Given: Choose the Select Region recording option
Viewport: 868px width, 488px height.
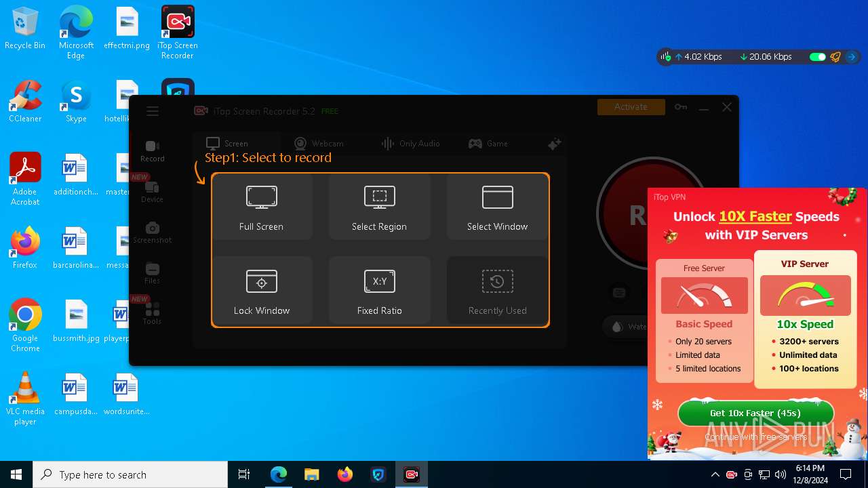Looking at the screenshot, I should (x=379, y=207).
